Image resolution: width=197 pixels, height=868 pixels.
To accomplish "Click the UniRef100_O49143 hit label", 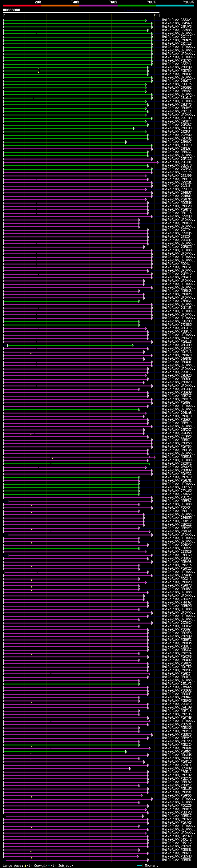I will 177,836.
